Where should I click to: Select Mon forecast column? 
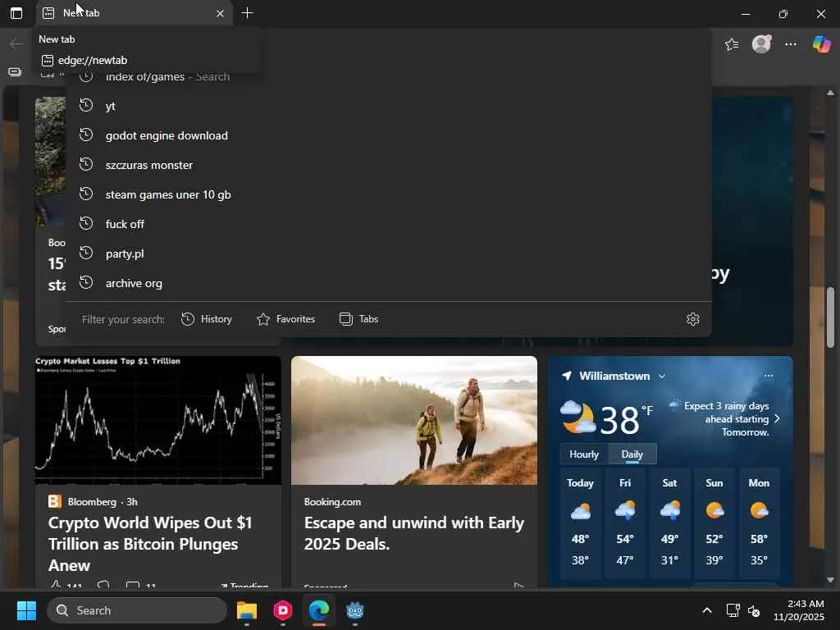(759, 523)
